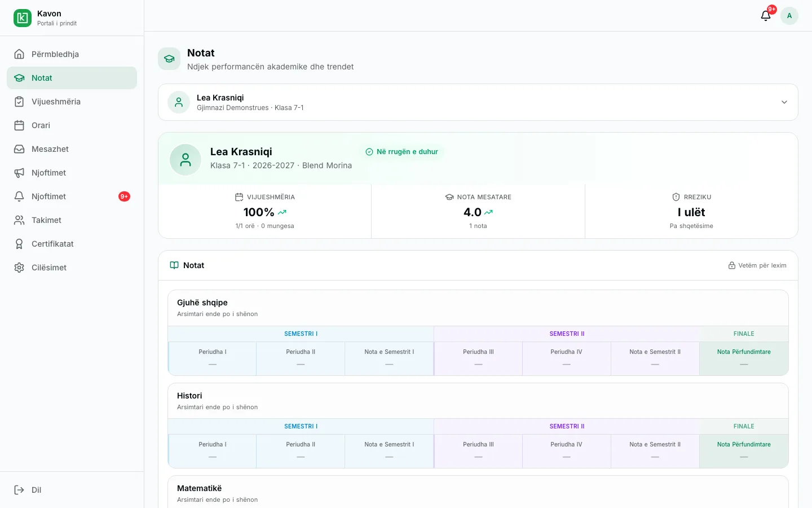Screen dimensions: 812x508
Task: Click the green Kavon logo icon
Action: click(23, 18)
